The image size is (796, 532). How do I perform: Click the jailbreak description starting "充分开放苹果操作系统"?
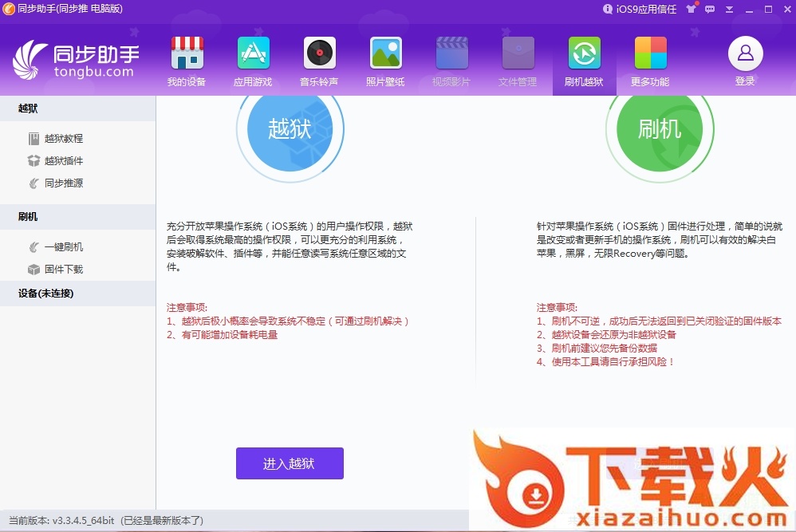(290, 246)
